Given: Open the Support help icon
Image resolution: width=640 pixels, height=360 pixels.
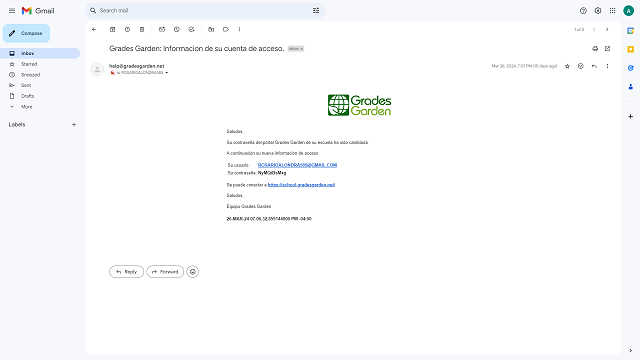Looking at the screenshot, I should pyautogui.click(x=583, y=11).
